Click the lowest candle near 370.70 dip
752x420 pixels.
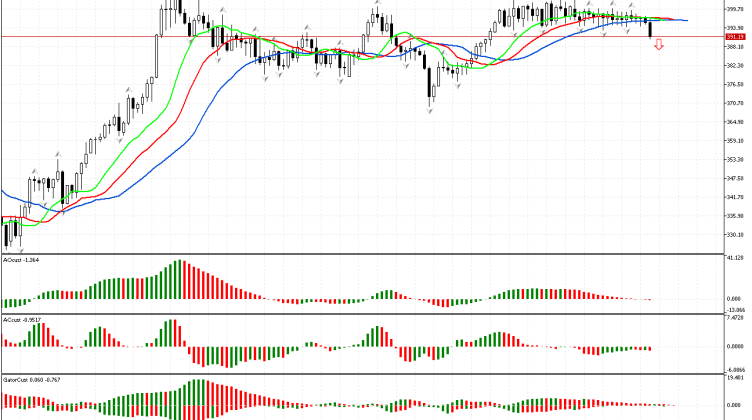tap(432, 93)
